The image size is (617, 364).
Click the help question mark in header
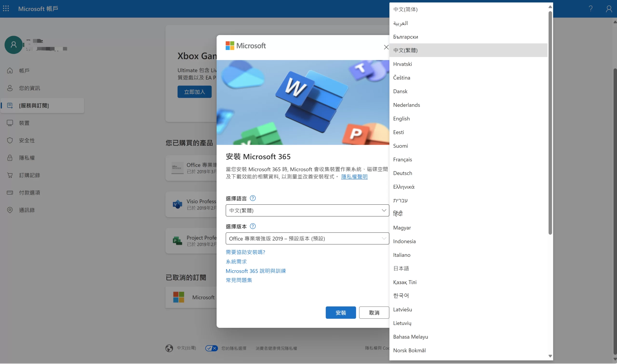[590, 9]
